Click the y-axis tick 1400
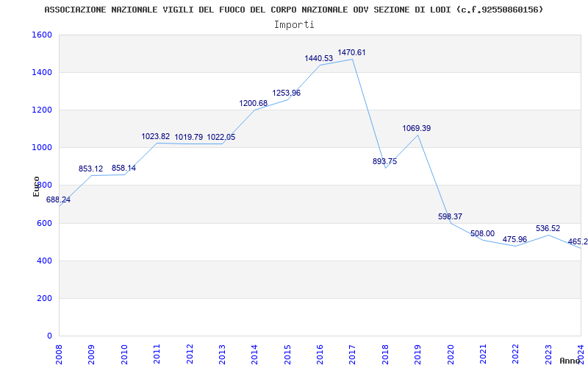Image resolution: width=588 pixels, height=368 pixels. pos(42,72)
